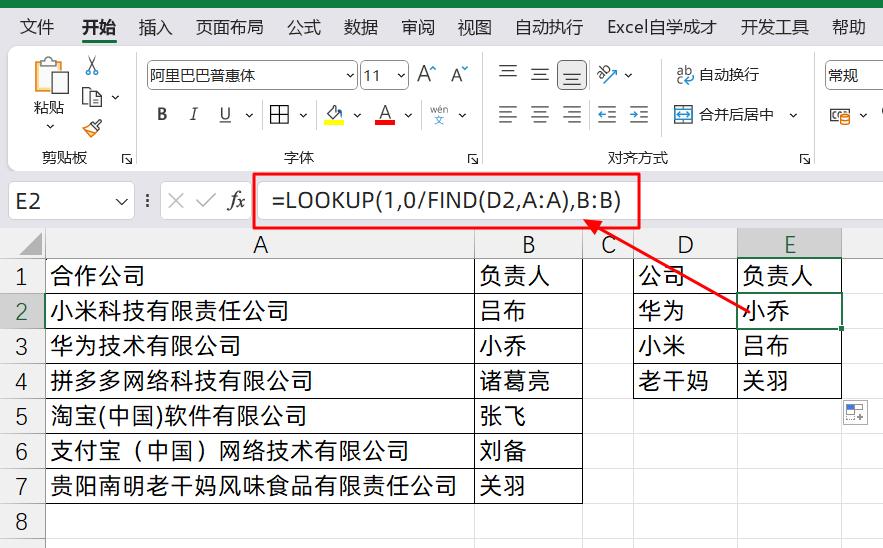Select cell containing 贵阳南明老干妈风味食品有限责任公司

point(260,485)
